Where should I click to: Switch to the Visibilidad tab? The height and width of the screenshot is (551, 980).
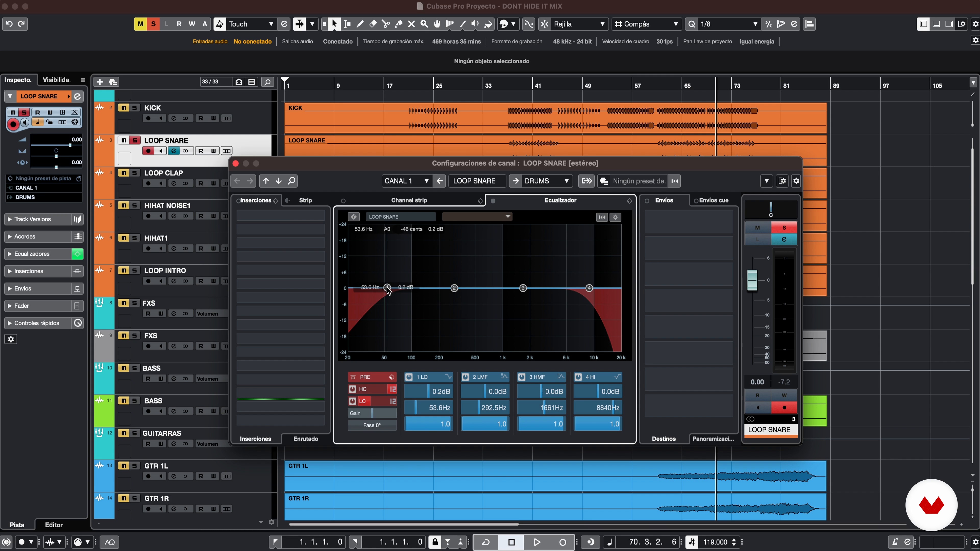[x=57, y=80]
